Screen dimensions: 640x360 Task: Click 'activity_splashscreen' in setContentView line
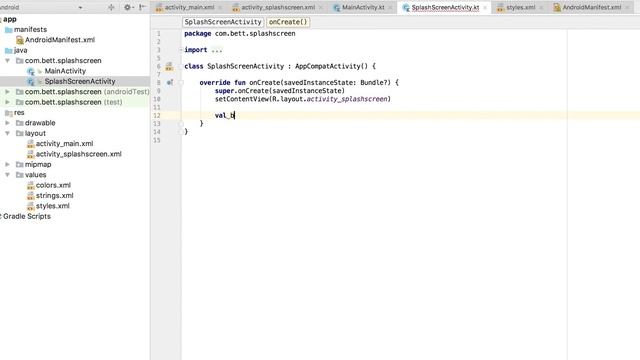click(x=347, y=99)
